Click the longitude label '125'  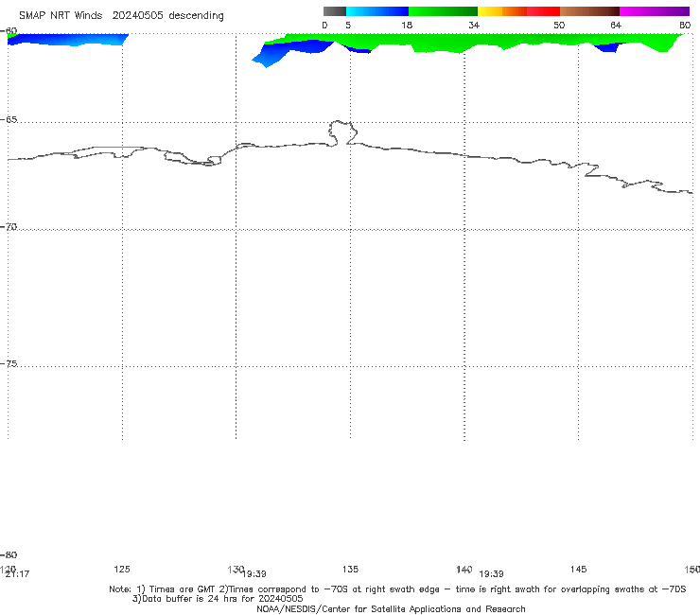click(122, 569)
